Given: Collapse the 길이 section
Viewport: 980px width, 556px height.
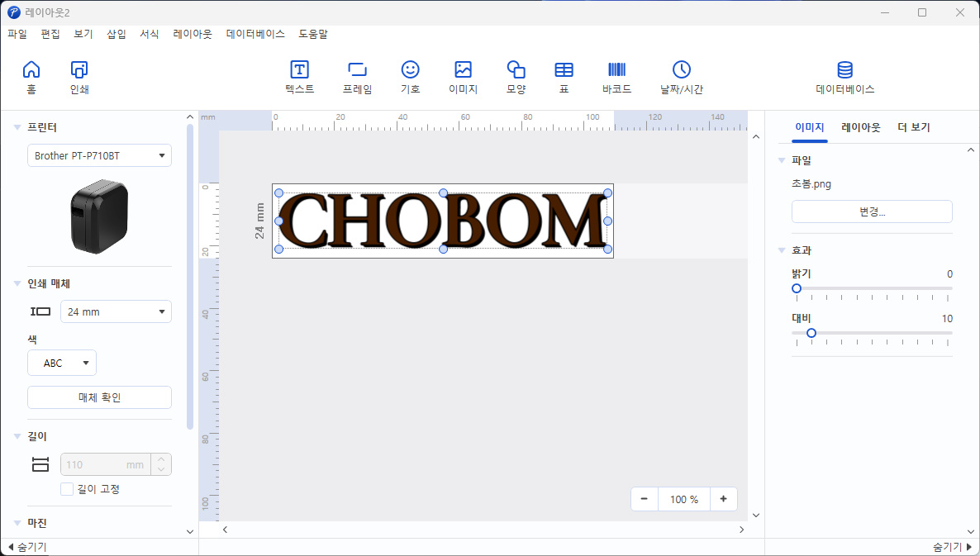Looking at the screenshot, I should tap(17, 437).
